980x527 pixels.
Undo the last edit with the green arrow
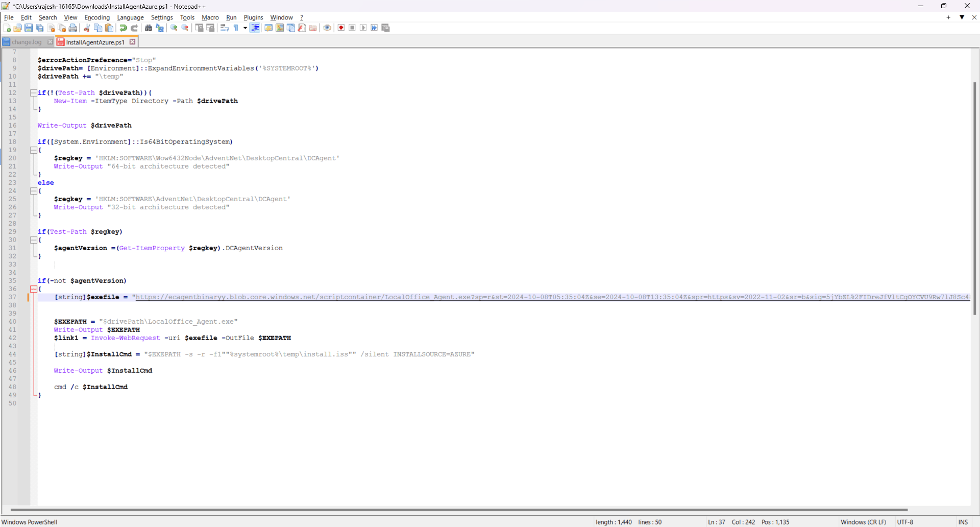click(x=123, y=28)
